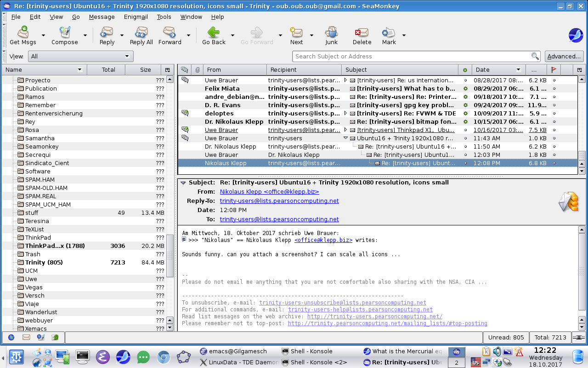Open Get Msgs dropdown arrow

(44, 35)
